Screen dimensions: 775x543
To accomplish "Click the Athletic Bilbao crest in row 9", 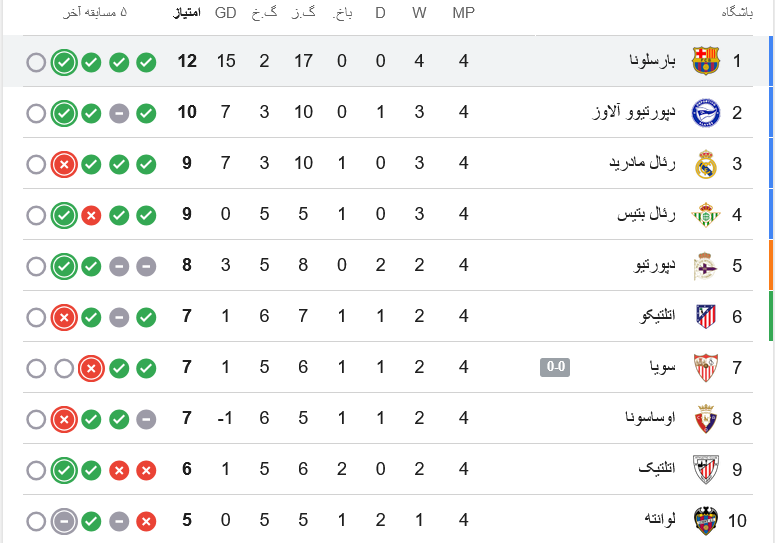I will tap(705, 469).
